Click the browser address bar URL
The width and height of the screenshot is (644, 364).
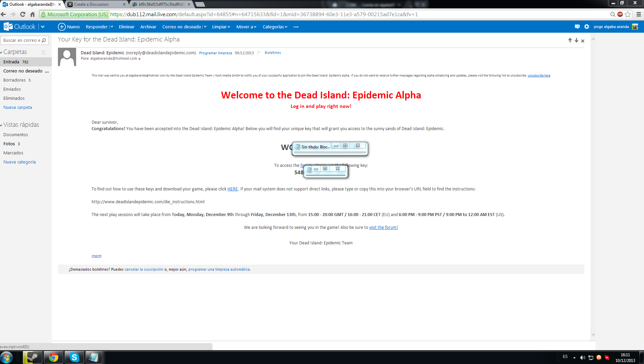click(264, 14)
